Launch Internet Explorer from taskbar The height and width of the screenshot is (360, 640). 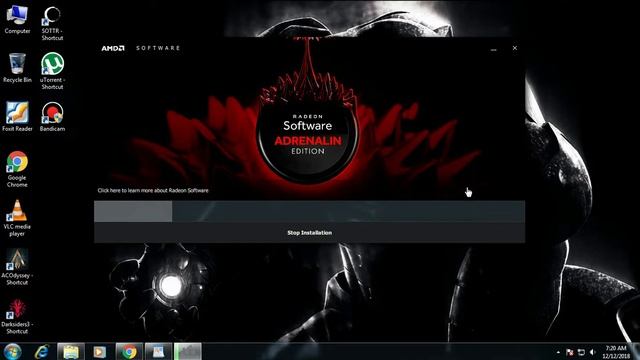click(x=42, y=351)
